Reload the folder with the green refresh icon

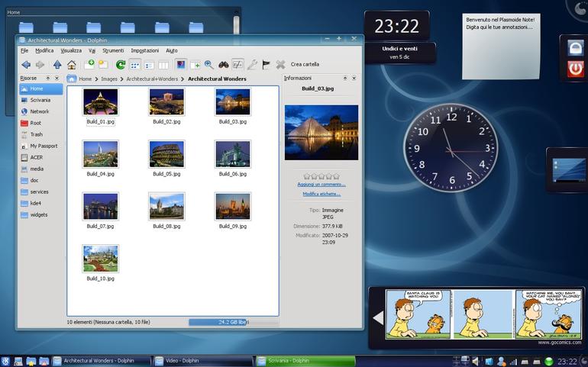[x=121, y=65]
